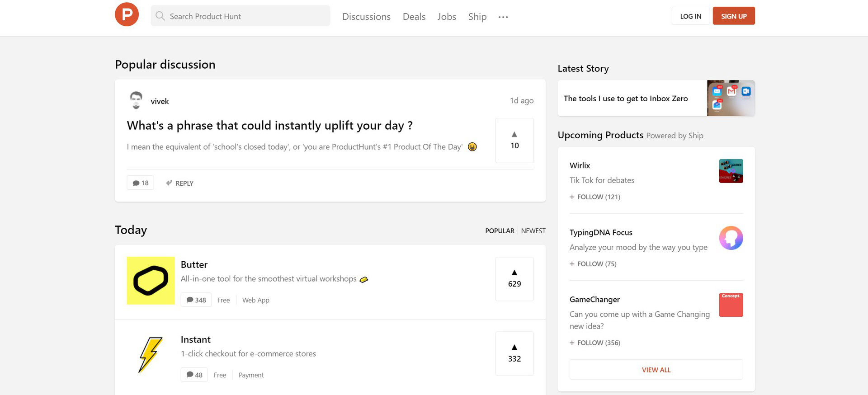
Task: Click the Payment tag
Action: (x=251, y=375)
